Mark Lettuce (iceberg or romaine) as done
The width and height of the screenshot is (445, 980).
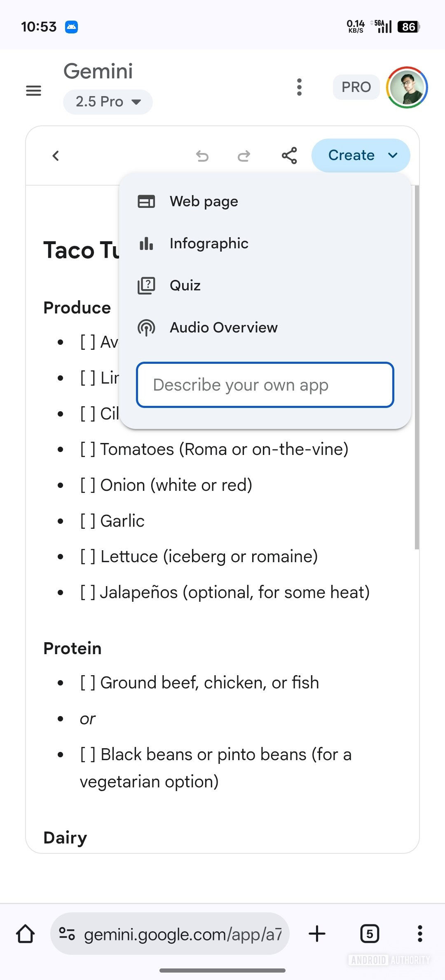point(88,557)
